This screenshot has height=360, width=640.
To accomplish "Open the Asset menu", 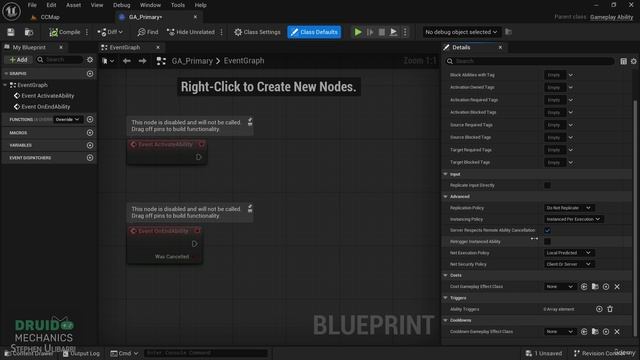I will [x=73, y=5].
